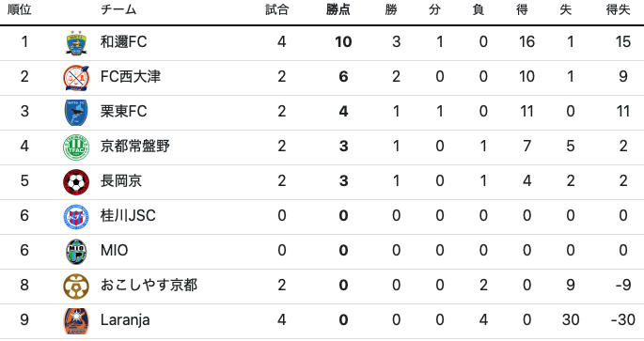Open the おこしやす京都 team name link
Image resolution: width=644 pixels, height=341 pixels.
coord(149,286)
